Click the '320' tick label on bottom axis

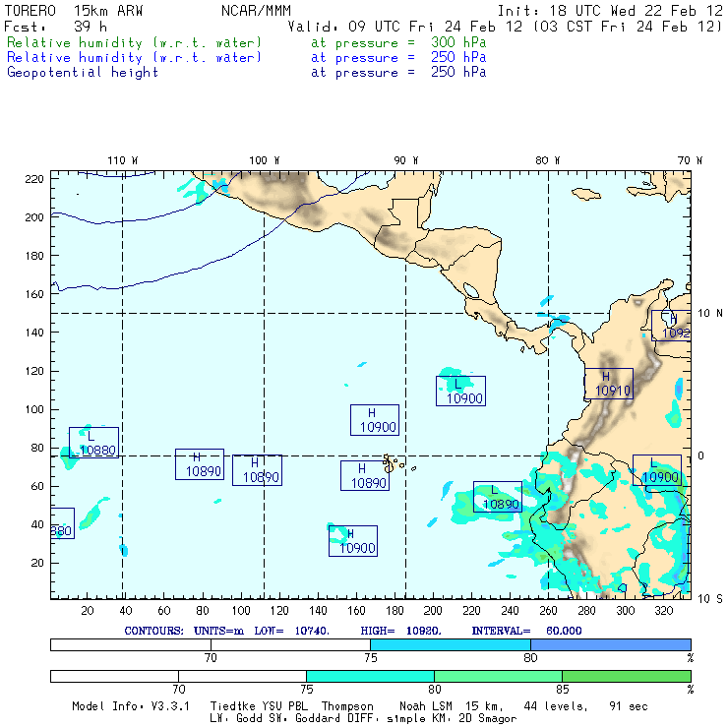point(663,611)
